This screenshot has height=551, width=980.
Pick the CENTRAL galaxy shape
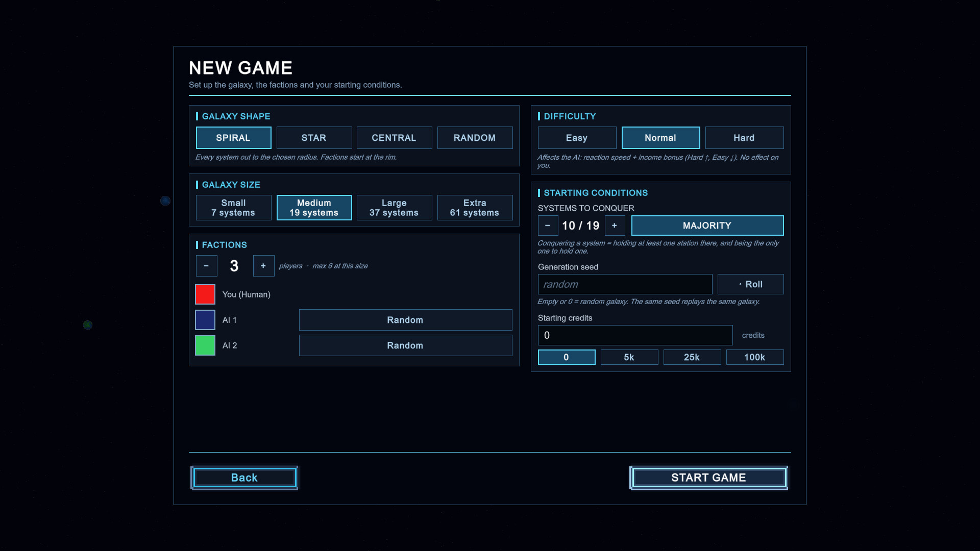click(394, 138)
